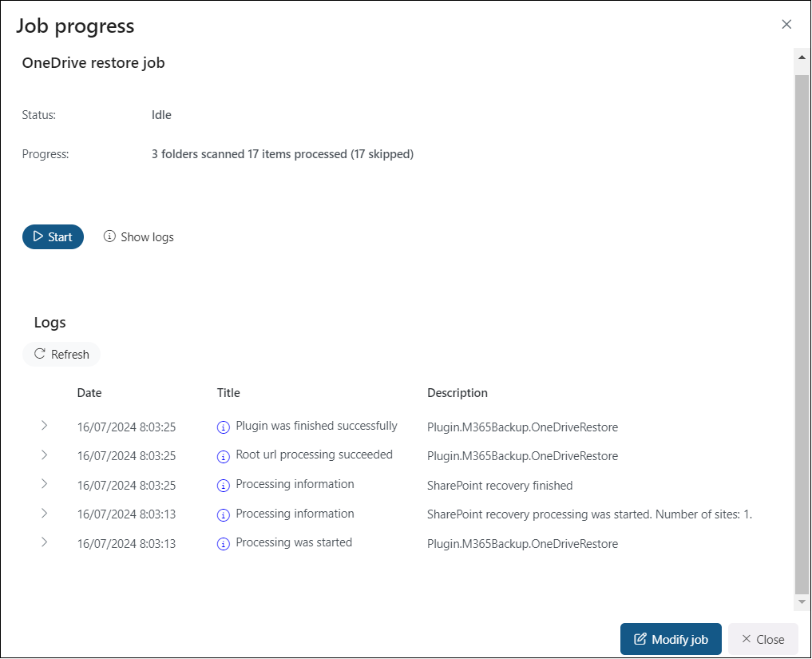Click the Date column header
Viewport: 812px width, 659px height.
point(89,393)
